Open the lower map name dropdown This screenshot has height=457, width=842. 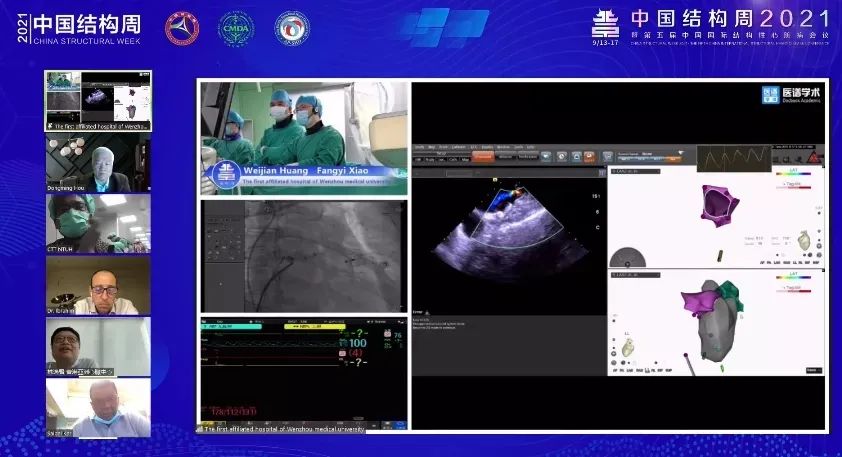pyautogui.click(x=635, y=272)
